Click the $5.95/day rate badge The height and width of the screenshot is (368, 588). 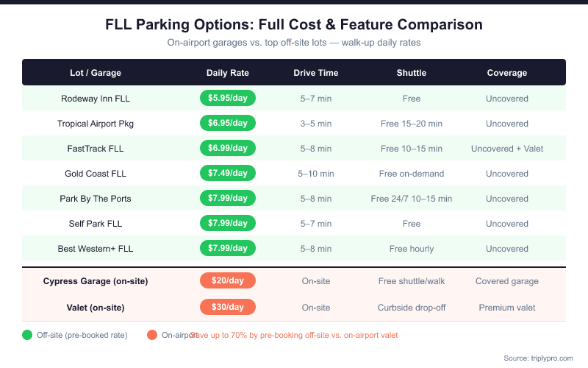pos(228,98)
